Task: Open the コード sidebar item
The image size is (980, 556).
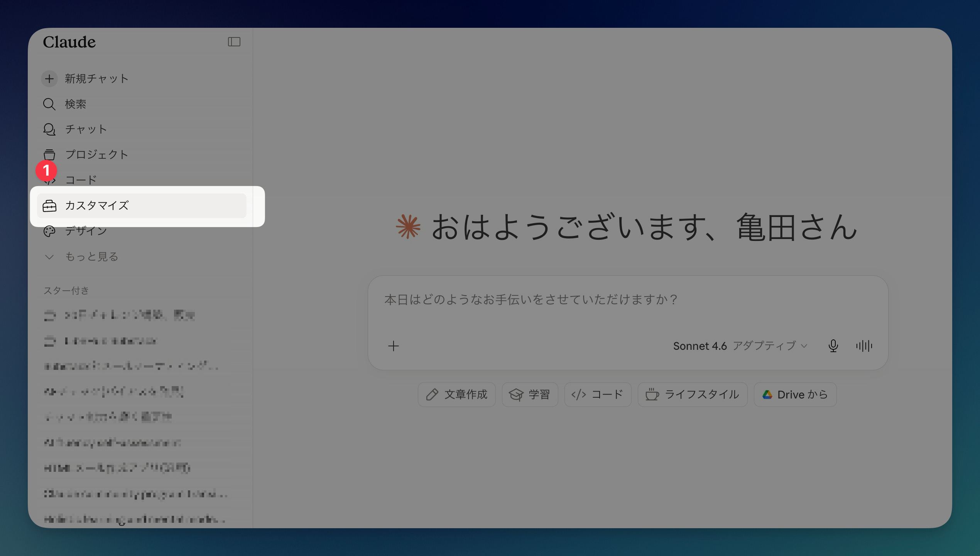Action: (142, 180)
